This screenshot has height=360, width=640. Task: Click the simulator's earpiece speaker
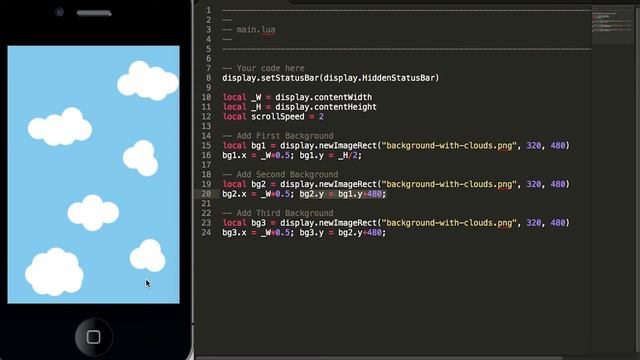(94, 13)
